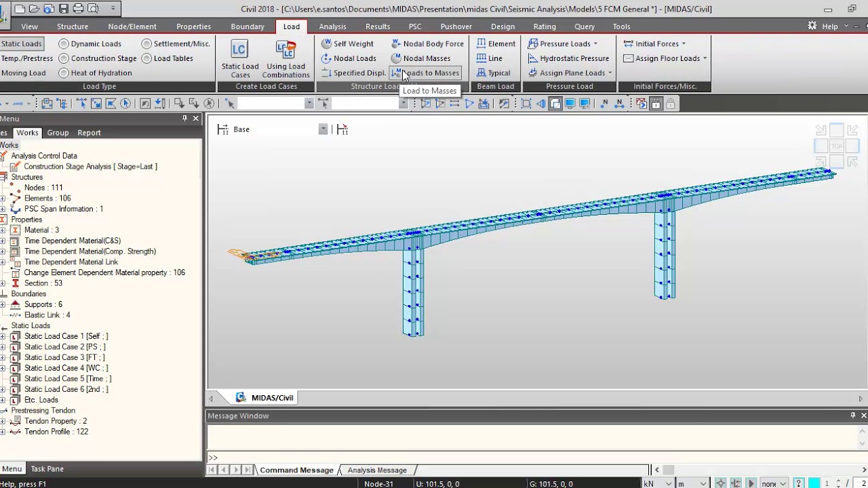Click the top view cube icon

837,146
